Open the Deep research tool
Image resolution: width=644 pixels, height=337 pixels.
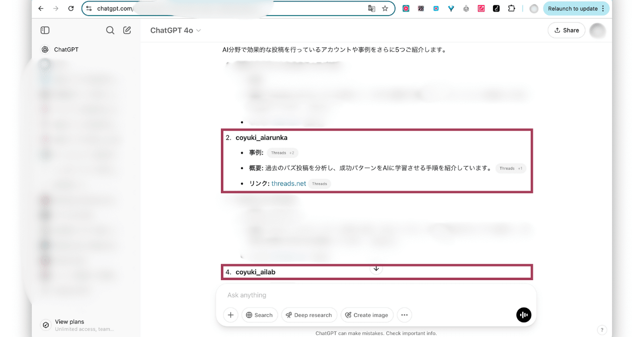(309, 315)
